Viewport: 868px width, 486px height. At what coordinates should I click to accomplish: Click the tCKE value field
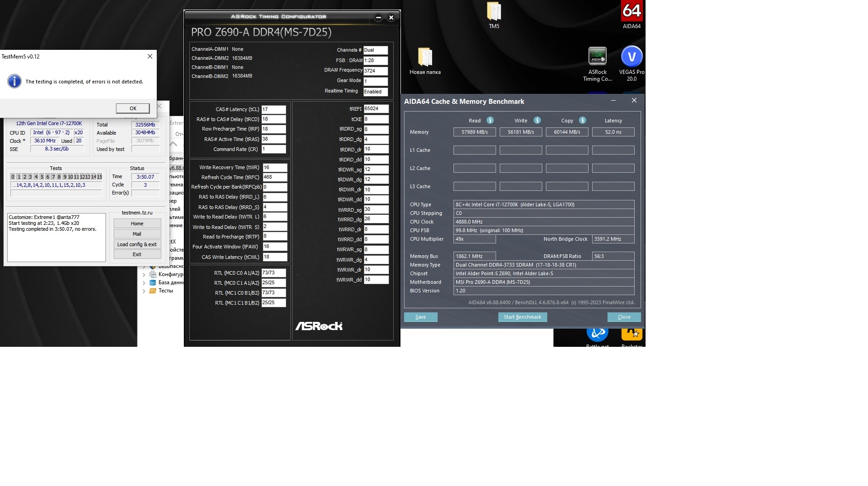point(376,119)
